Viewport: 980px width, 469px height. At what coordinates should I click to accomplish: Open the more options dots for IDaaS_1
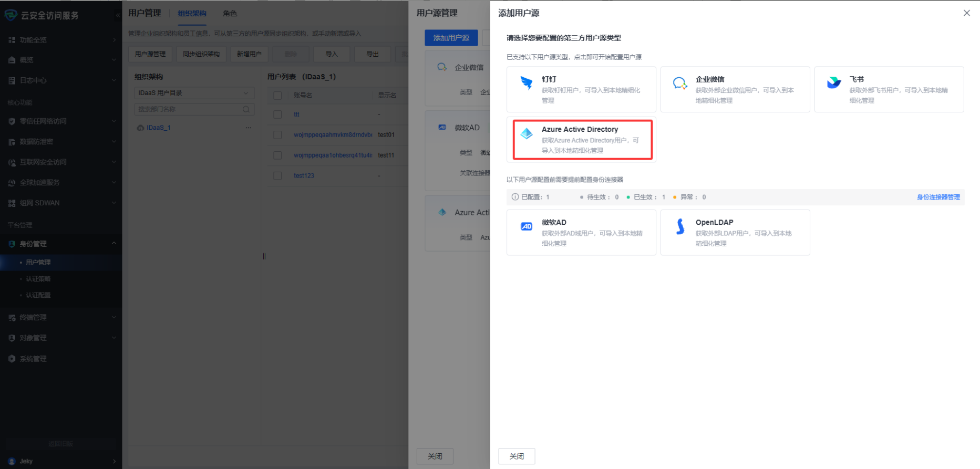click(x=248, y=128)
